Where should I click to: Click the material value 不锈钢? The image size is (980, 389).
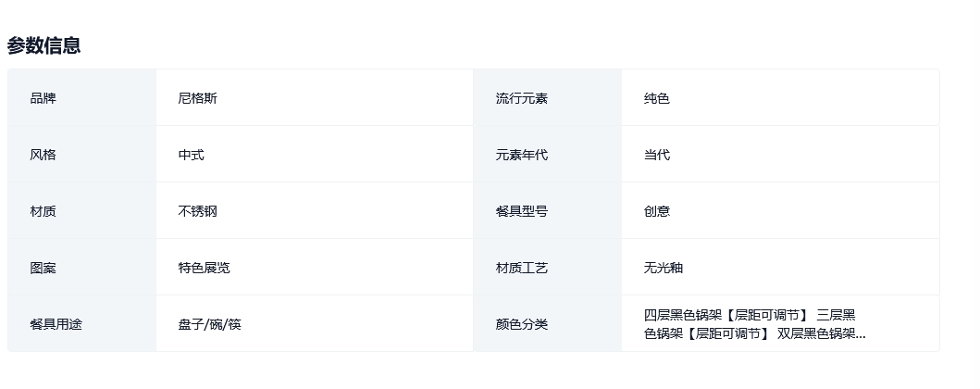tap(197, 211)
